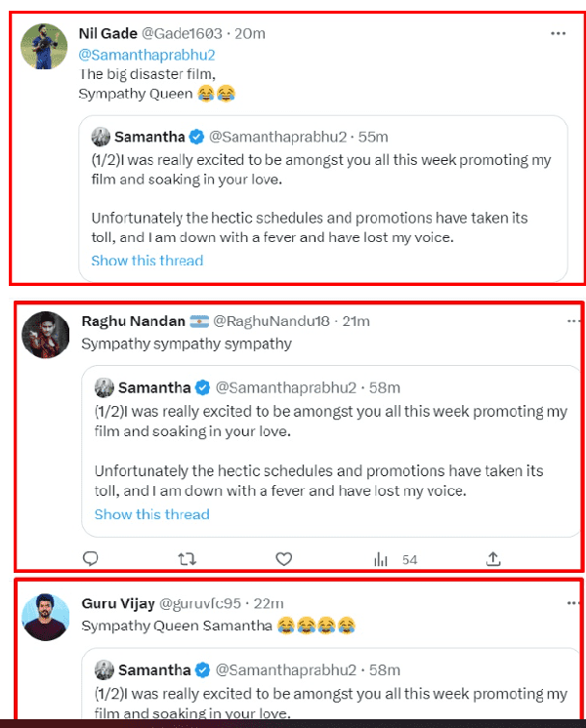Retweet Raghu Nandan's tweet
Image resolution: width=586 pixels, height=728 pixels.
click(x=187, y=558)
